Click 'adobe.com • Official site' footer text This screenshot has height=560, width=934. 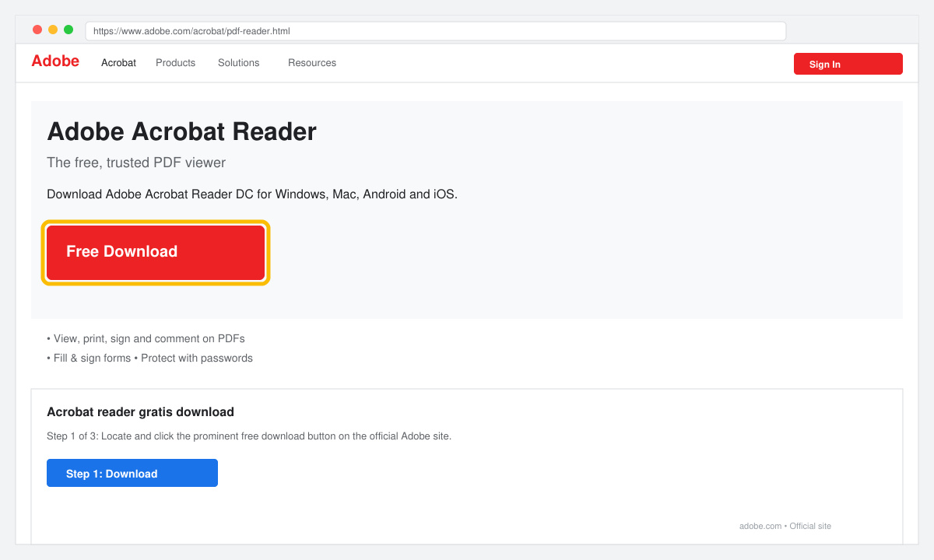pos(785,527)
